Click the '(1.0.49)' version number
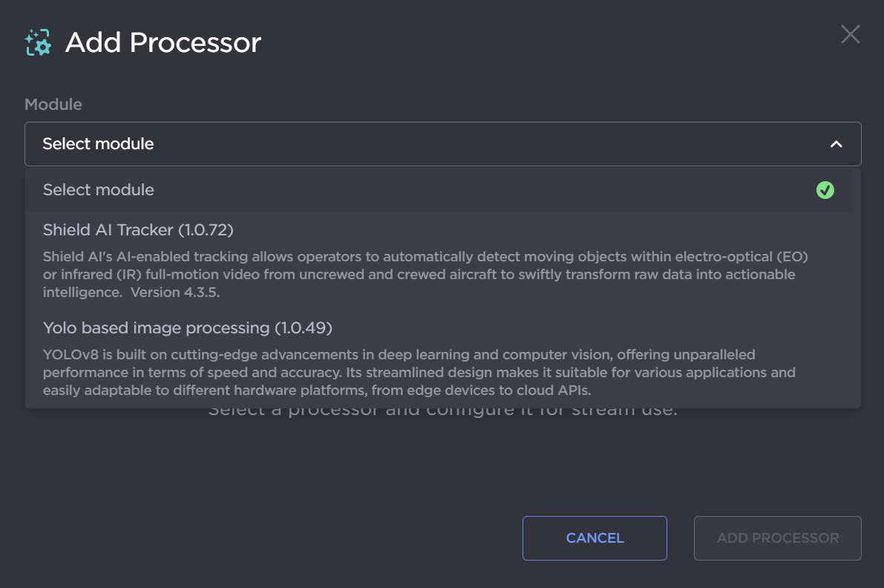 click(304, 327)
